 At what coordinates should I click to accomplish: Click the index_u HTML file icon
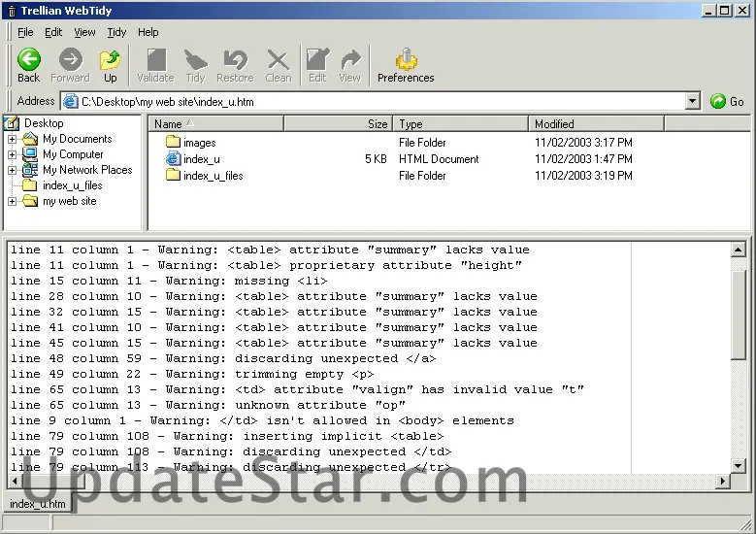click(173, 158)
